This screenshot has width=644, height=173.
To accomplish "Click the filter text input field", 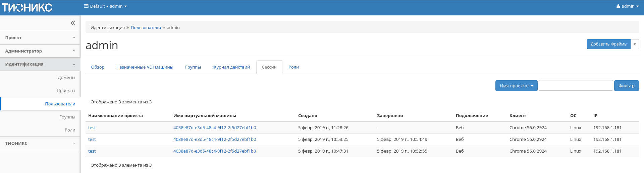I will pyautogui.click(x=576, y=86).
